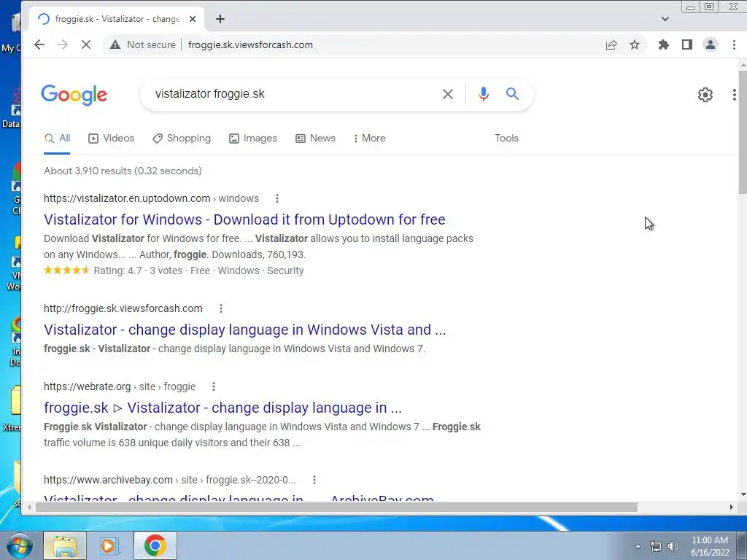Switch to Videos results tab
Viewport: 747px width, 560px height.
[x=112, y=138]
